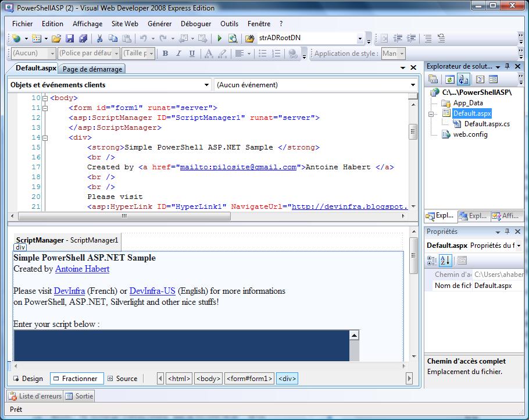Switch to Source view
This screenshot has width=529, height=420.
pos(123,379)
